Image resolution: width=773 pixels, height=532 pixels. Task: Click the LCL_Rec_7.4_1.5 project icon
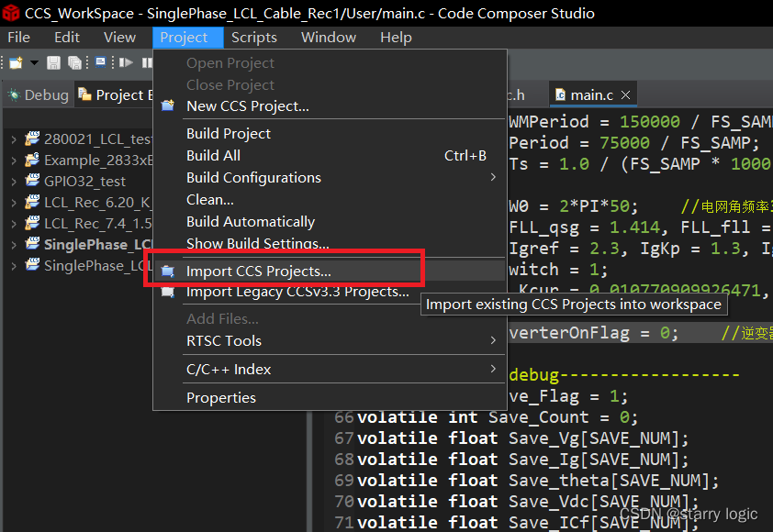pyautogui.click(x=32, y=223)
